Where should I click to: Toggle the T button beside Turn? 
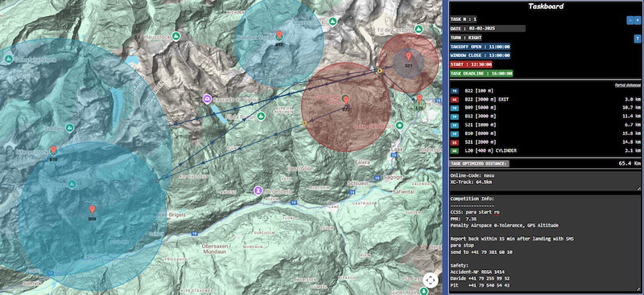click(638, 38)
